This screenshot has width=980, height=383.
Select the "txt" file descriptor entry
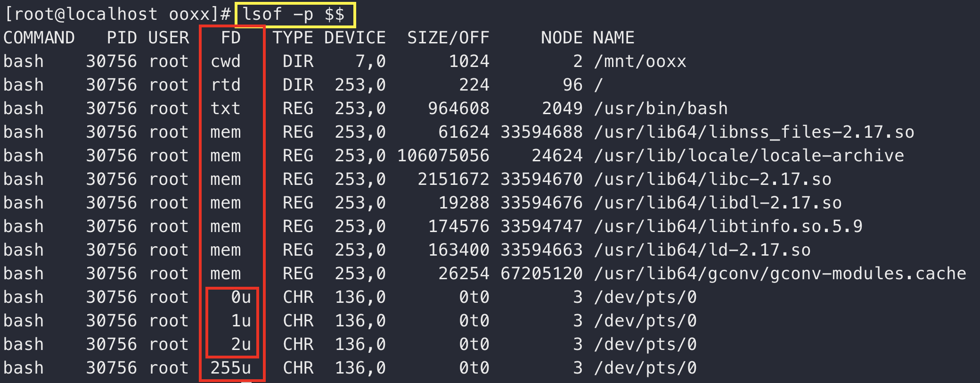(x=225, y=108)
